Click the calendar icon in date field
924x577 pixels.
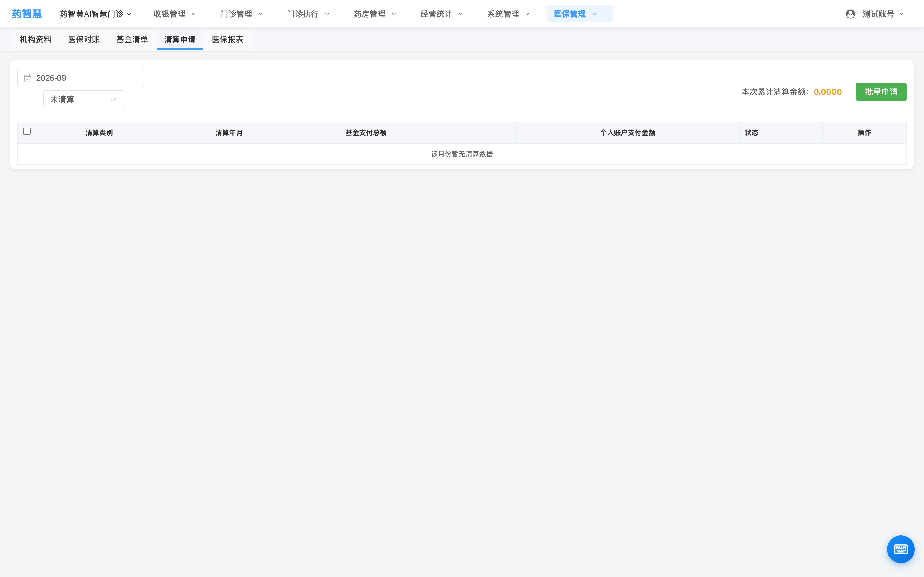tap(27, 78)
